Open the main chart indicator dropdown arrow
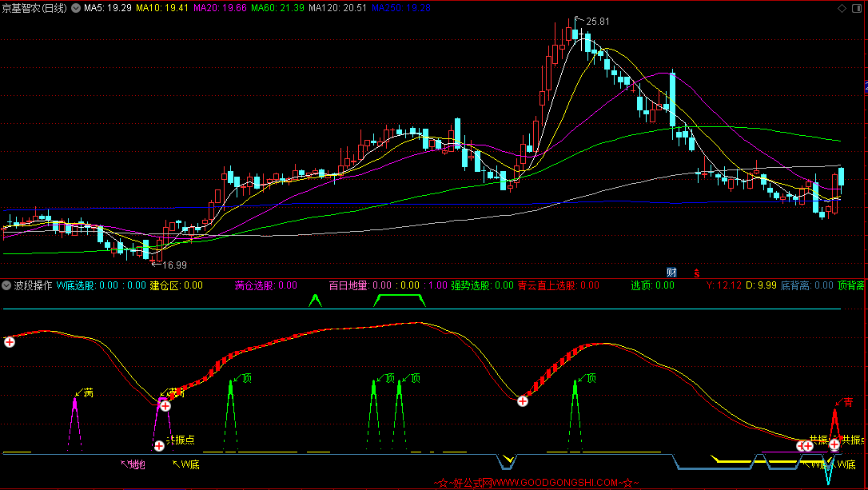 point(75,8)
